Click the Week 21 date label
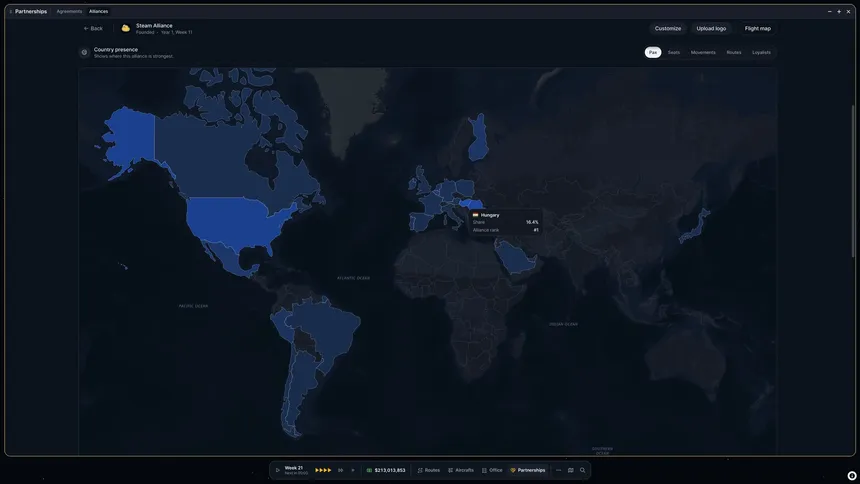Viewport: 860px width, 484px height. point(293,468)
